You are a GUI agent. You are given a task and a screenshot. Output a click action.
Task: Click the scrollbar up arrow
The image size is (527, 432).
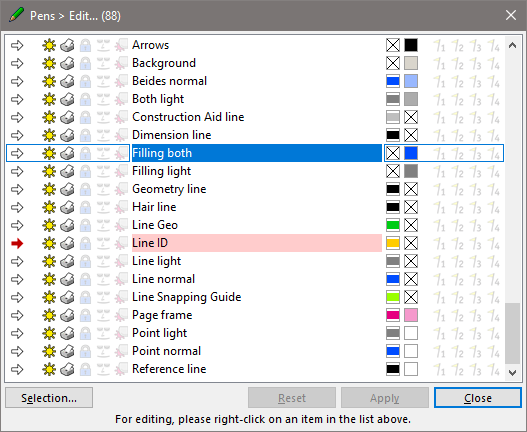point(512,45)
